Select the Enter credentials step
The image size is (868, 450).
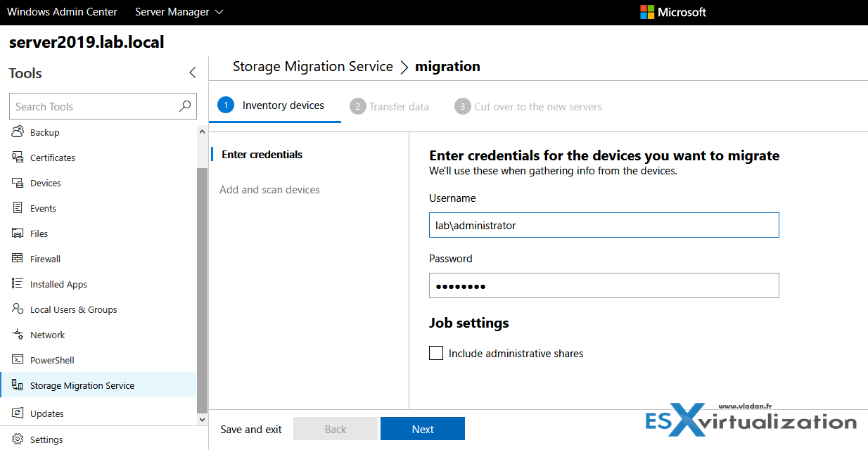(262, 155)
